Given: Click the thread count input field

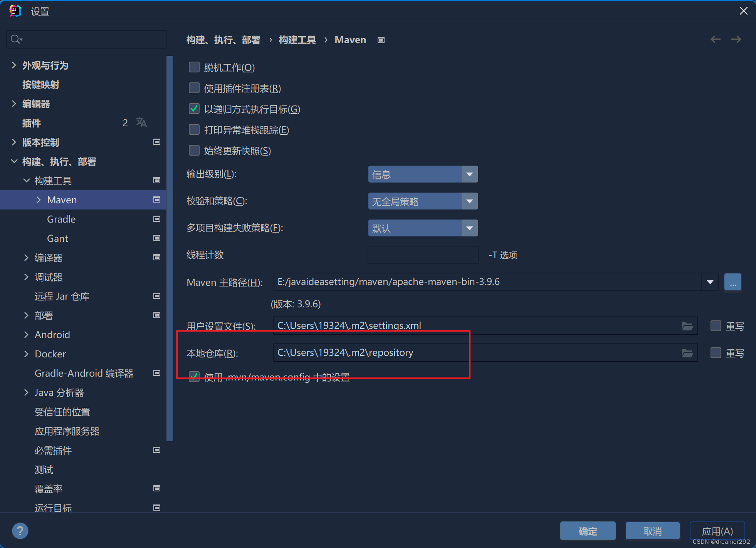Looking at the screenshot, I should pos(423,255).
